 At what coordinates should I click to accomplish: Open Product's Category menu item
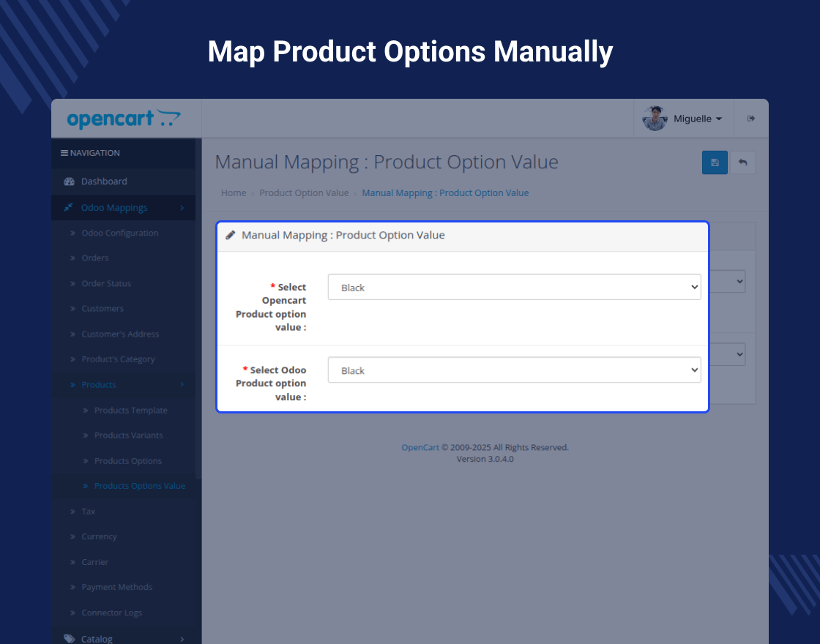click(x=118, y=359)
